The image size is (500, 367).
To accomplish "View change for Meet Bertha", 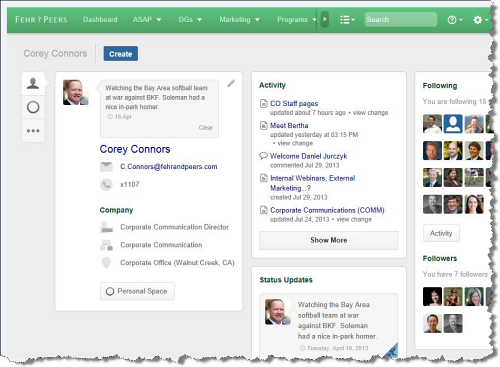I will 295,143.
